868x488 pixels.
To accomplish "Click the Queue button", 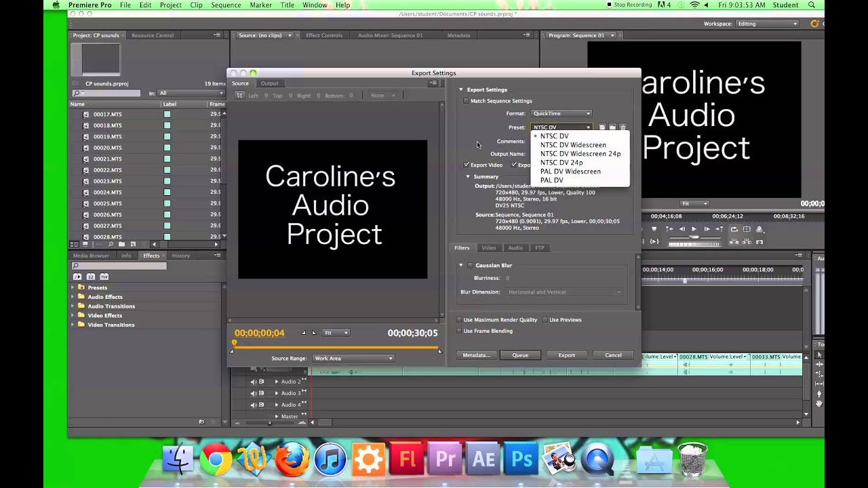I will tap(520, 355).
